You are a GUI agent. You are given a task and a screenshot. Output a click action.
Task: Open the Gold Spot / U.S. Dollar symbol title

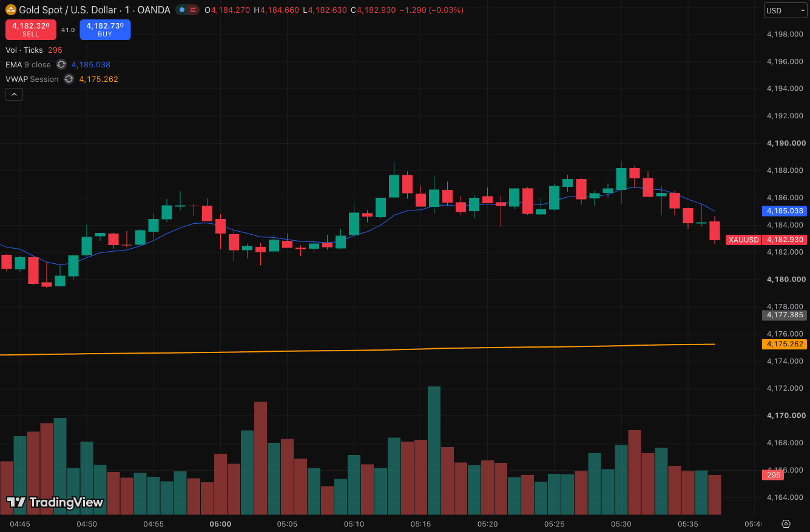[95, 10]
